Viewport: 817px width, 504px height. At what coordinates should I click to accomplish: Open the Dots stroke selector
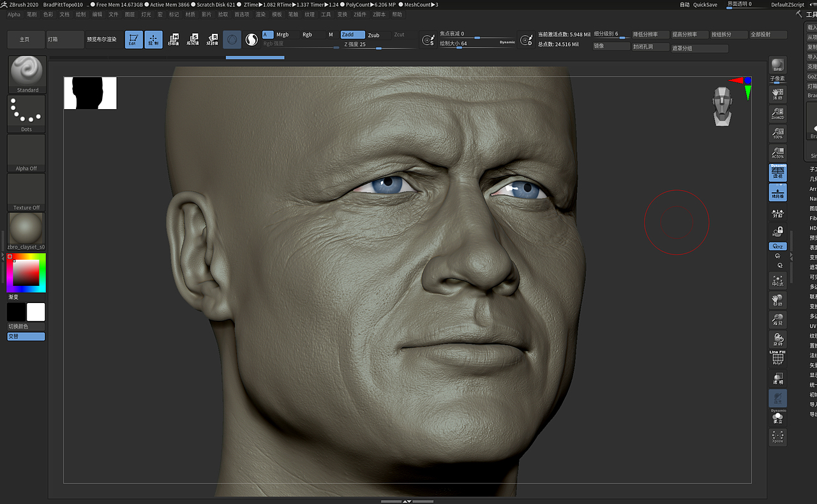coord(26,114)
